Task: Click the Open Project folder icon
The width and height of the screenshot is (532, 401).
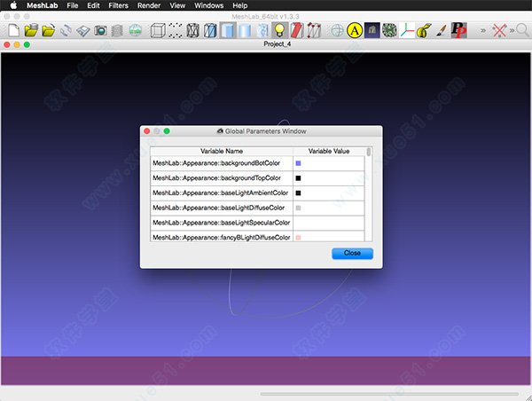Action: tap(31, 30)
